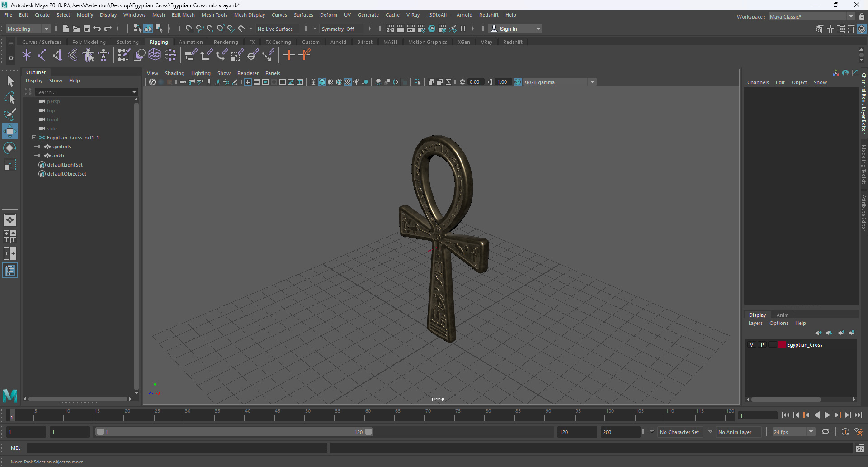
Task: Toggle use all lights in viewport
Action: click(356, 82)
